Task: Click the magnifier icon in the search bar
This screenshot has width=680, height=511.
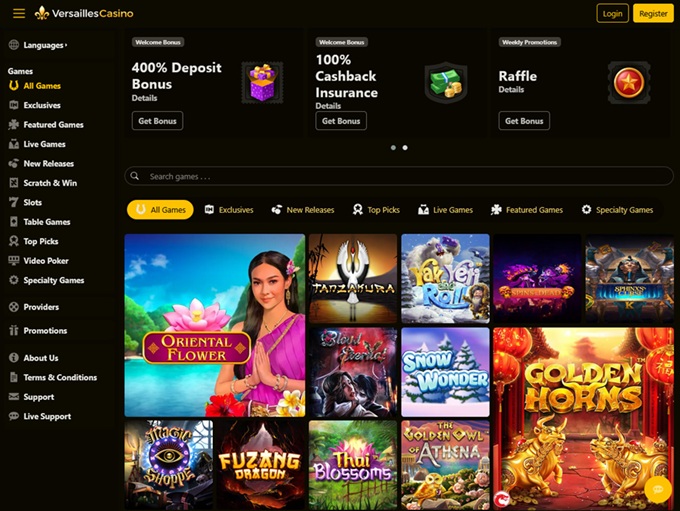Action: pyautogui.click(x=135, y=176)
